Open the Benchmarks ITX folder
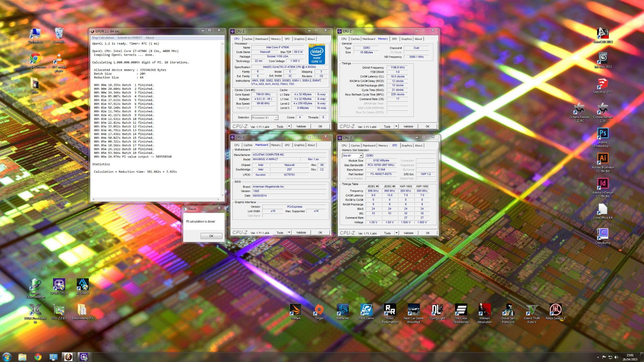This screenshot has height=362, width=644. [x=83, y=312]
